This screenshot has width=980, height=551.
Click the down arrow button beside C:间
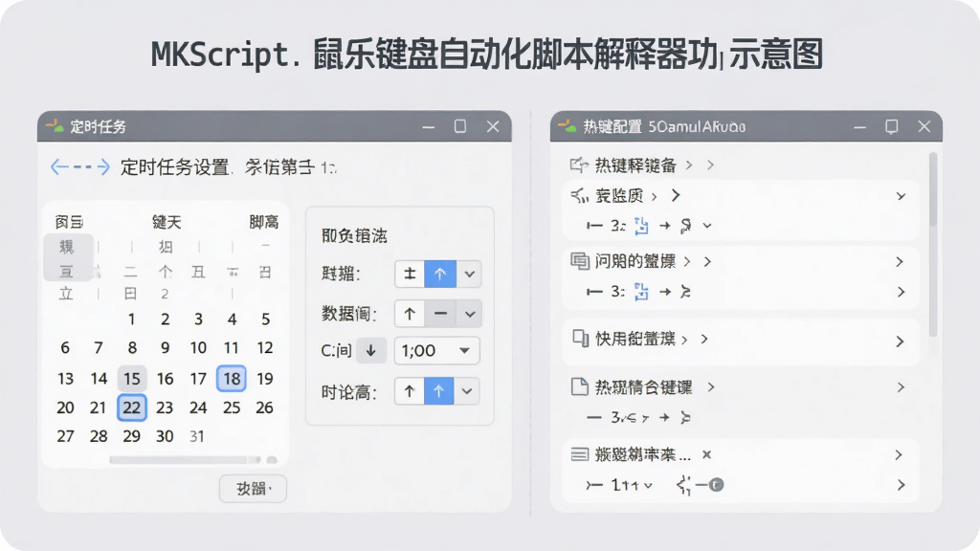pos(370,350)
